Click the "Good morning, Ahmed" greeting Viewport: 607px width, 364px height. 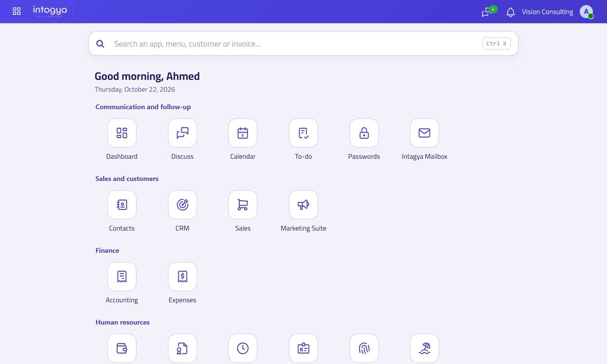pos(147,77)
